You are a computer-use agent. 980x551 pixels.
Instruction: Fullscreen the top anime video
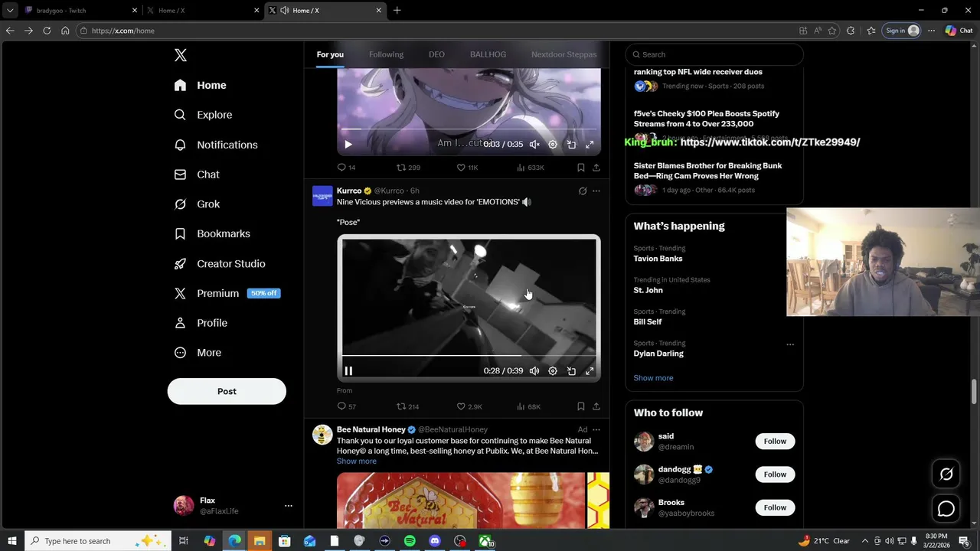coord(590,145)
